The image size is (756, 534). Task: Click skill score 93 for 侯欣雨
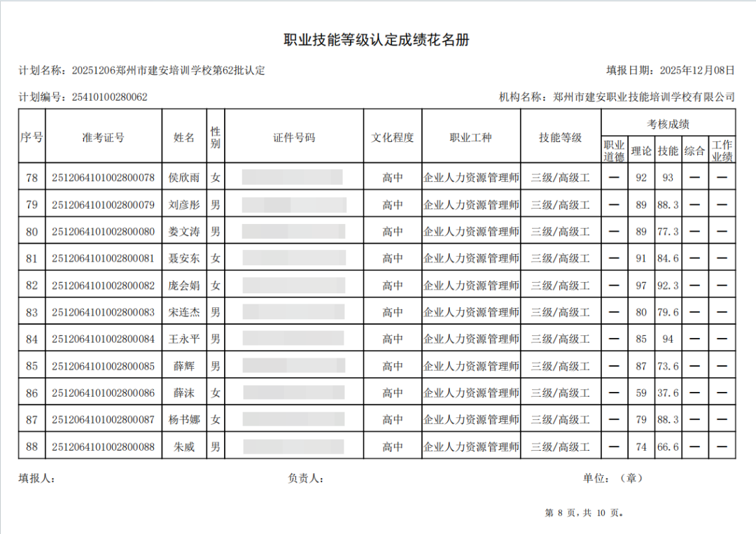(668, 178)
